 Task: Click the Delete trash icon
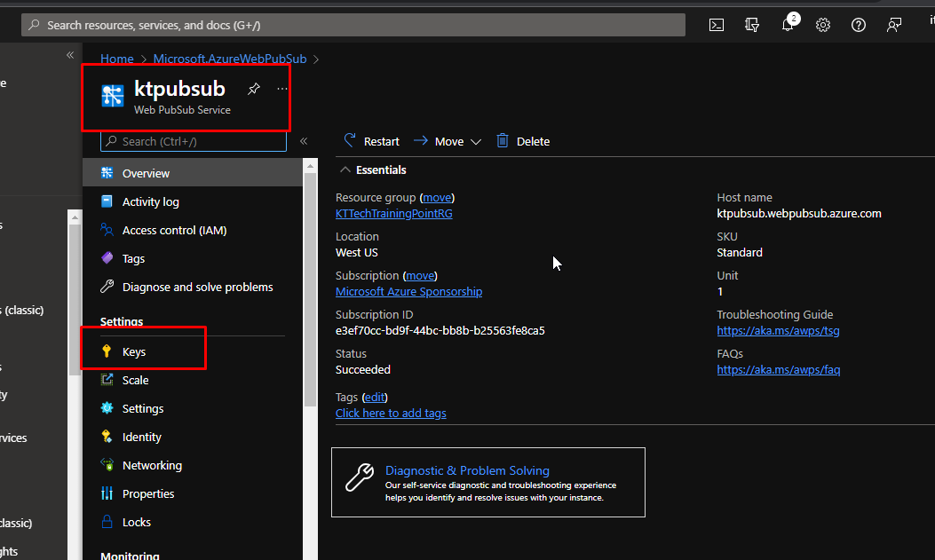[503, 141]
